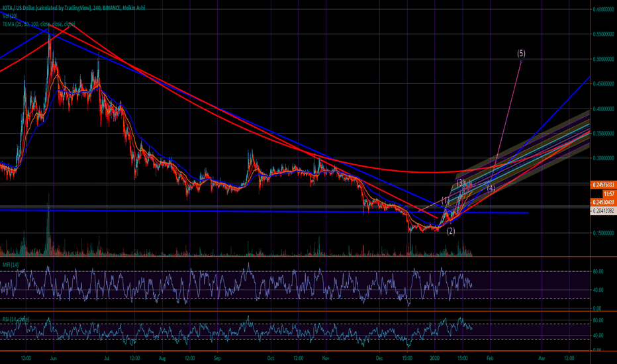Select the Elliott wave (2) label
617x364 pixels.
pyautogui.click(x=451, y=231)
